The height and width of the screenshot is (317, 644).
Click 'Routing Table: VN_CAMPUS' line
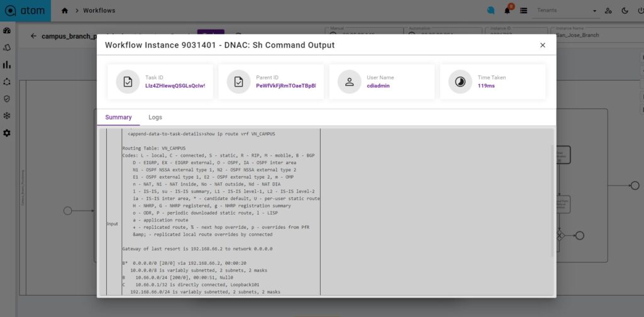pyautogui.click(x=154, y=148)
